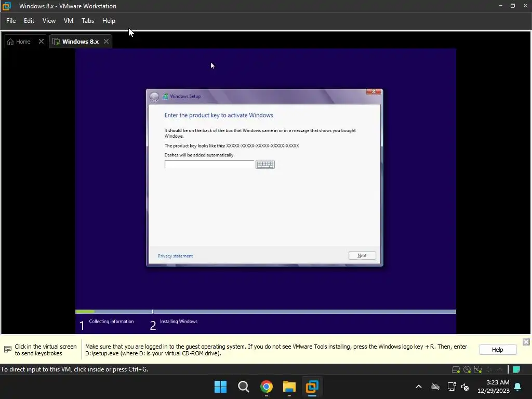
Task: Open the VM menu
Action: point(69,21)
